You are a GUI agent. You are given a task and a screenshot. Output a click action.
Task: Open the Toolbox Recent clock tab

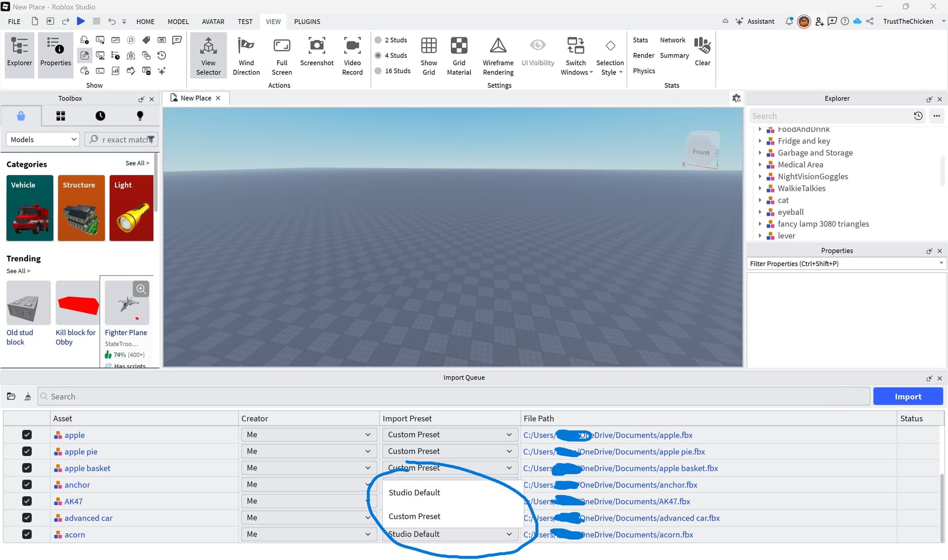tap(100, 116)
